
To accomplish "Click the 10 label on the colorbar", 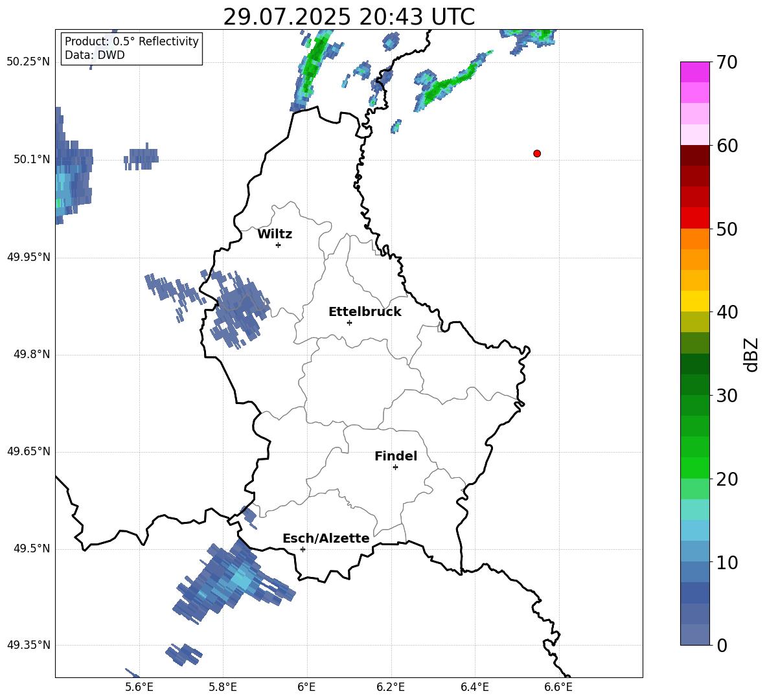I will point(726,563).
